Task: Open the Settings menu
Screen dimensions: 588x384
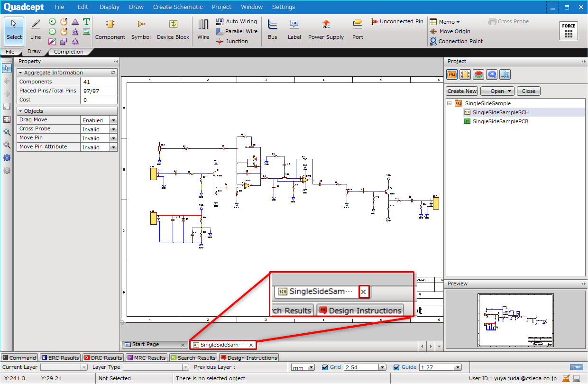Action: pyautogui.click(x=284, y=7)
